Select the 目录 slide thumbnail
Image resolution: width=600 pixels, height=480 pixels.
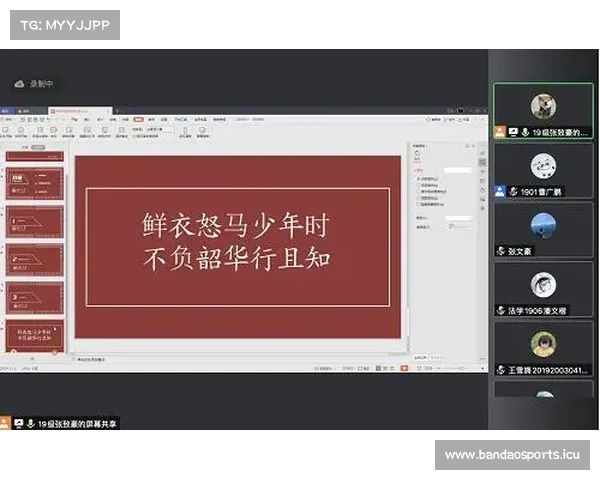[x=34, y=184]
